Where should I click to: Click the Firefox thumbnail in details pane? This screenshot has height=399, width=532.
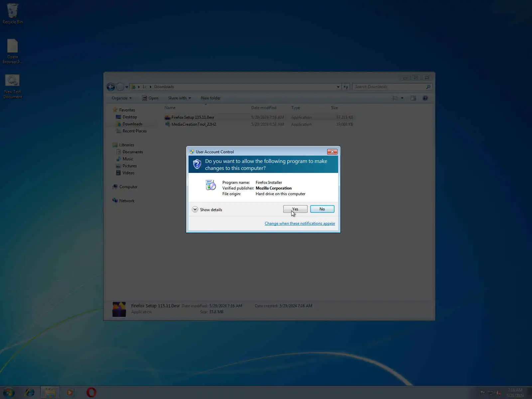click(119, 309)
